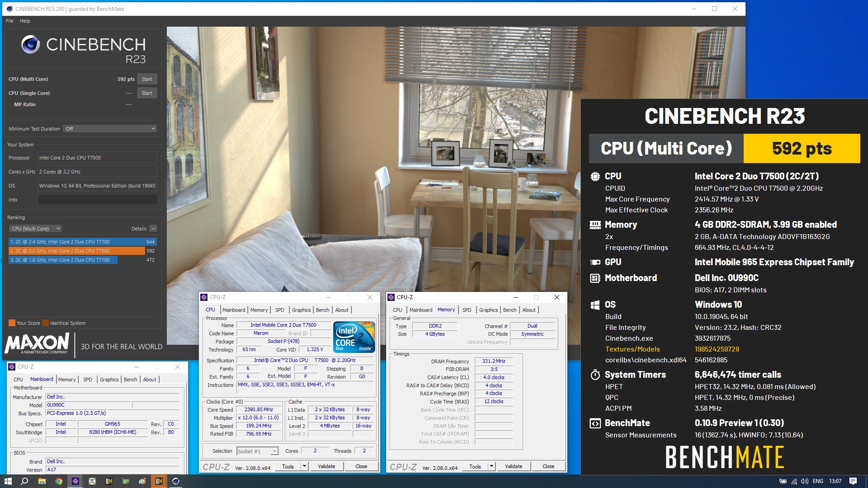Click Tools button in CPU-Z Memory window
The height and width of the screenshot is (488, 868).
point(475,467)
